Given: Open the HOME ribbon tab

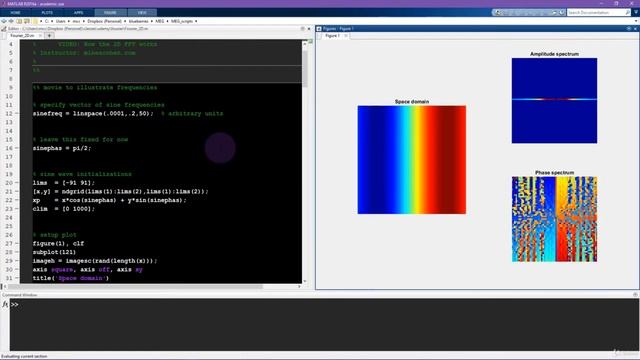Looking at the screenshot, I should click(x=16, y=13).
